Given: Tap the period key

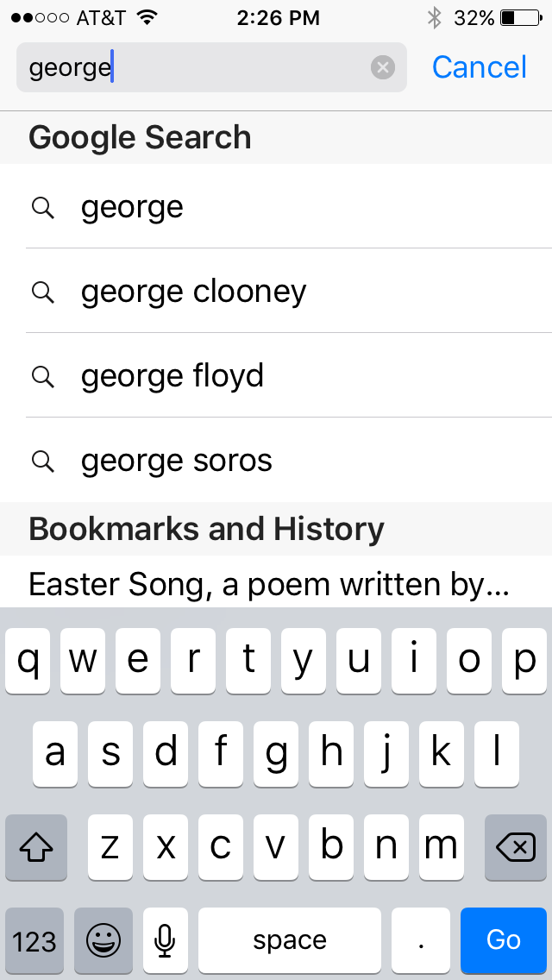Looking at the screenshot, I should [x=421, y=939].
